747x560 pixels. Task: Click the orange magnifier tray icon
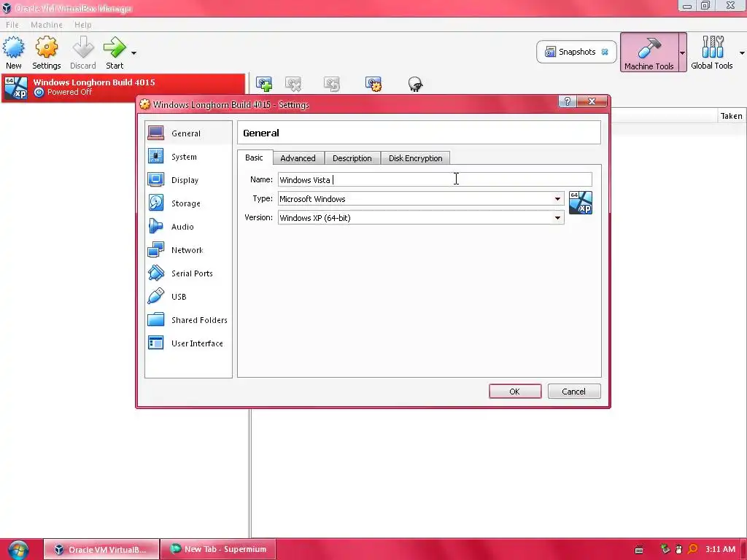693,550
